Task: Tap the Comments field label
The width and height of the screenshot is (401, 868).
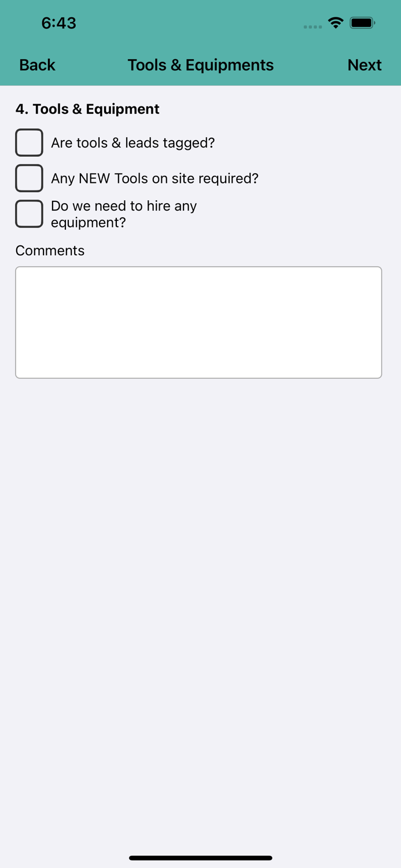Action: pos(50,251)
